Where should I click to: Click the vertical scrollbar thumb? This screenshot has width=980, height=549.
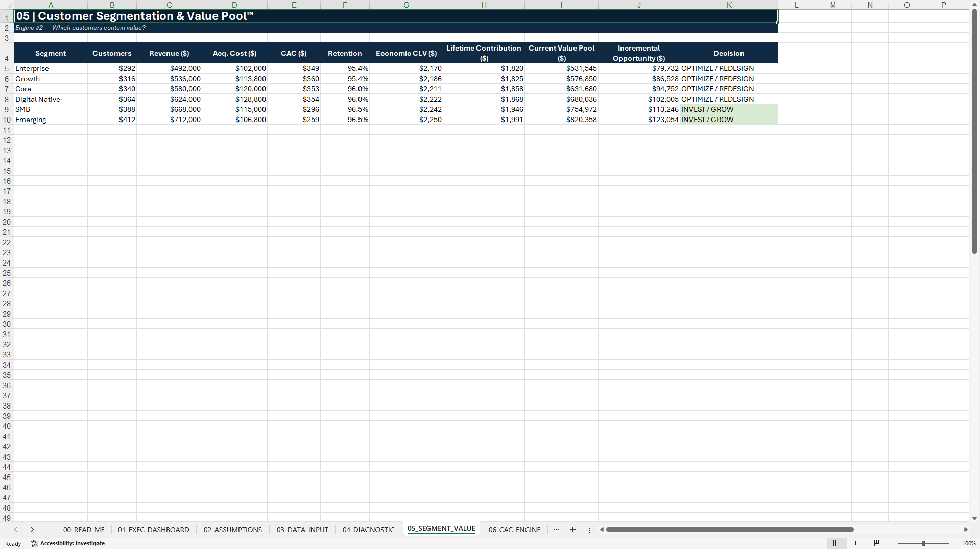click(974, 131)
